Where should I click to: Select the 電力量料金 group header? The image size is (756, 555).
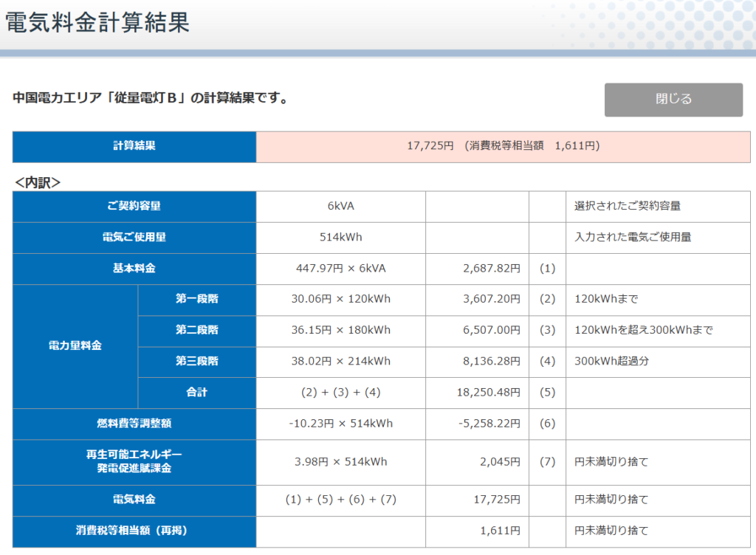pyautogui.click(x=73, y=346)
